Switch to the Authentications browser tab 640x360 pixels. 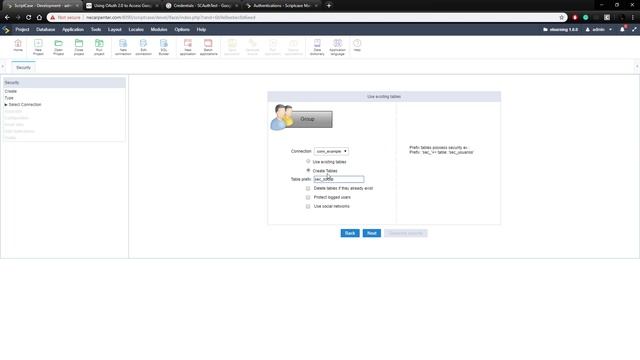pos(282,6)
